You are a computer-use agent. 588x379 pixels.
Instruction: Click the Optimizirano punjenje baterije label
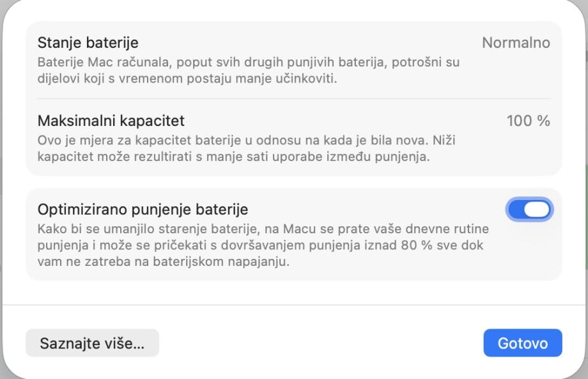pyautogui.click(x=143, y=209)
